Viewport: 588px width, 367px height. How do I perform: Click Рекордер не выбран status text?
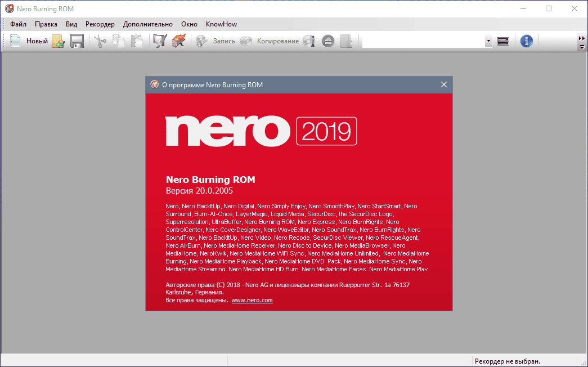pos(508,361)
